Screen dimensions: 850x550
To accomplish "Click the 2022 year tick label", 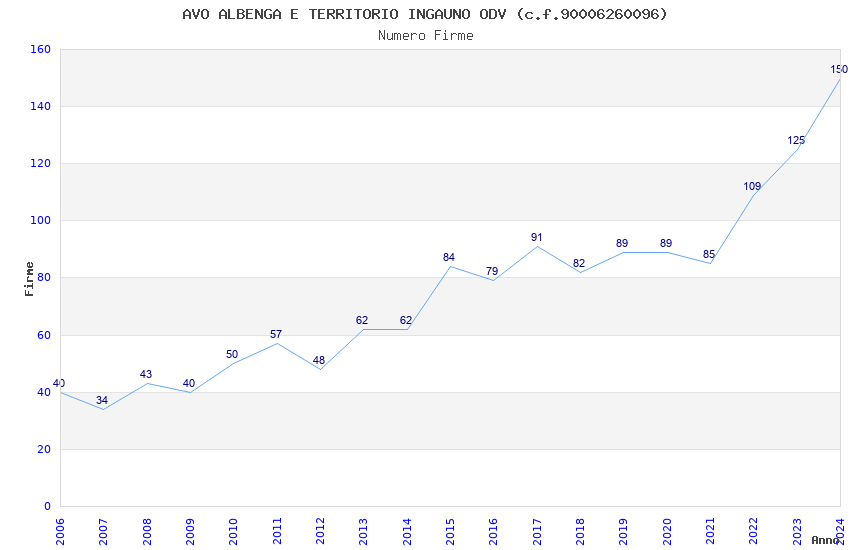I will click(x=754, y=532).
